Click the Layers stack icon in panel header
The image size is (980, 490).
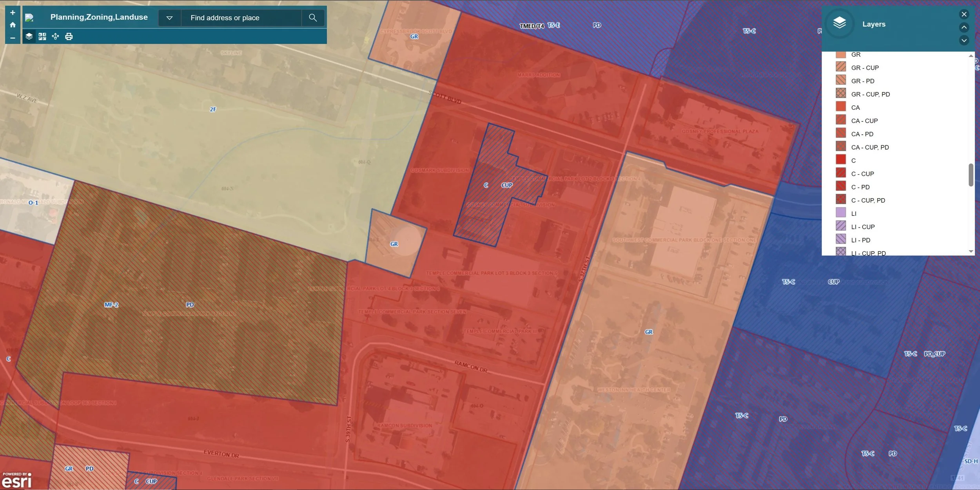839,24
